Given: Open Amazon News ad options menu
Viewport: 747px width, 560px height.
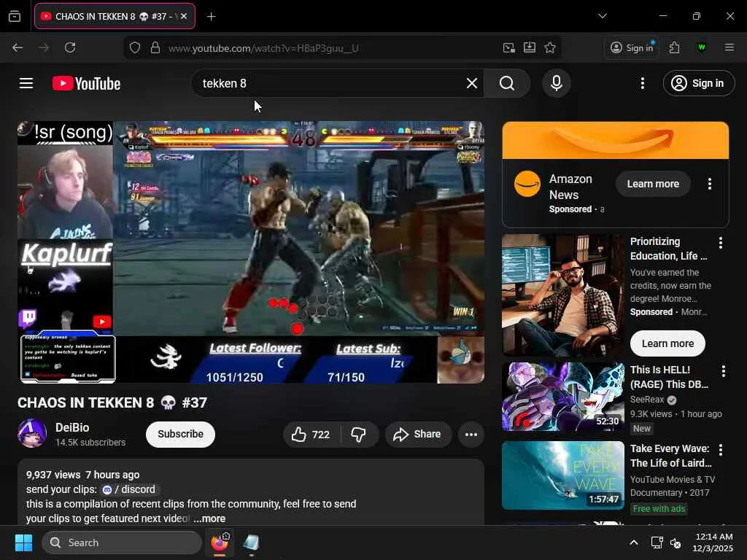Looking at the screenshot, I should 709,184.
